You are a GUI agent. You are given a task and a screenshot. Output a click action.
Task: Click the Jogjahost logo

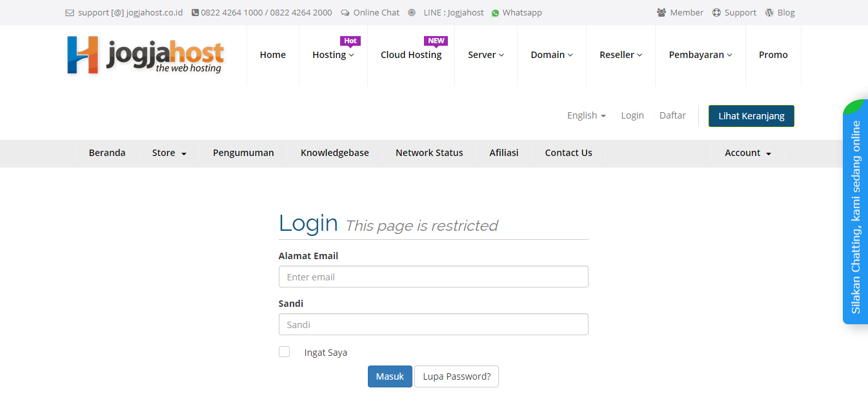(145, 55)
